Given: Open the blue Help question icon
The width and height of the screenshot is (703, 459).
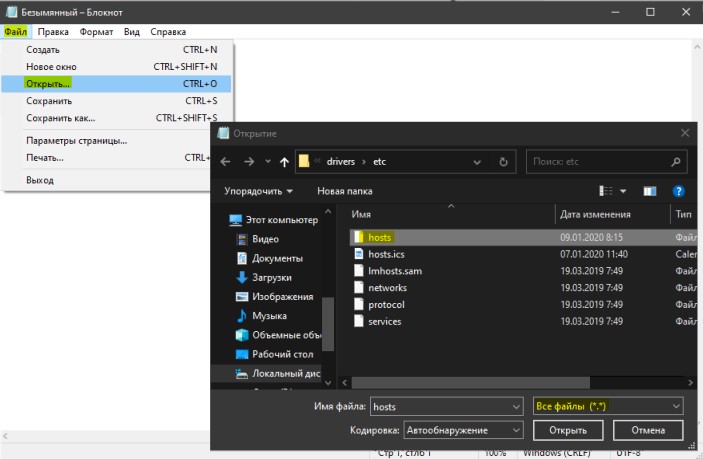Looking at the screenshot, I should click(678, 191).
